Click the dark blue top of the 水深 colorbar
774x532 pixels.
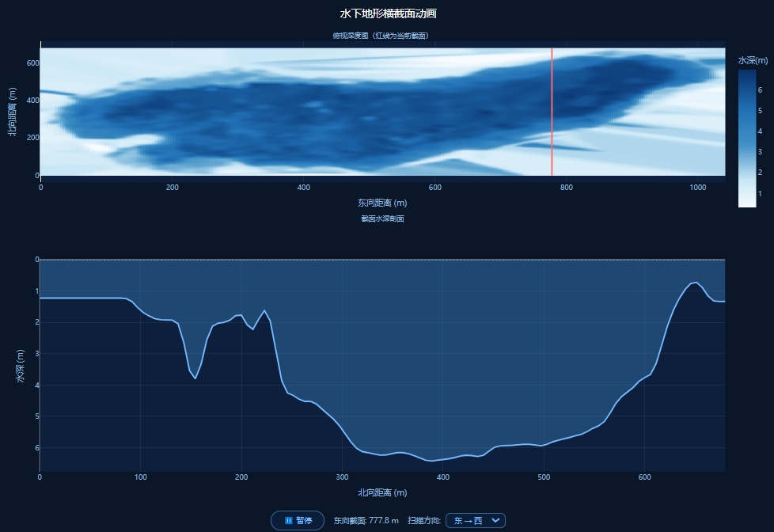point(747,73)
